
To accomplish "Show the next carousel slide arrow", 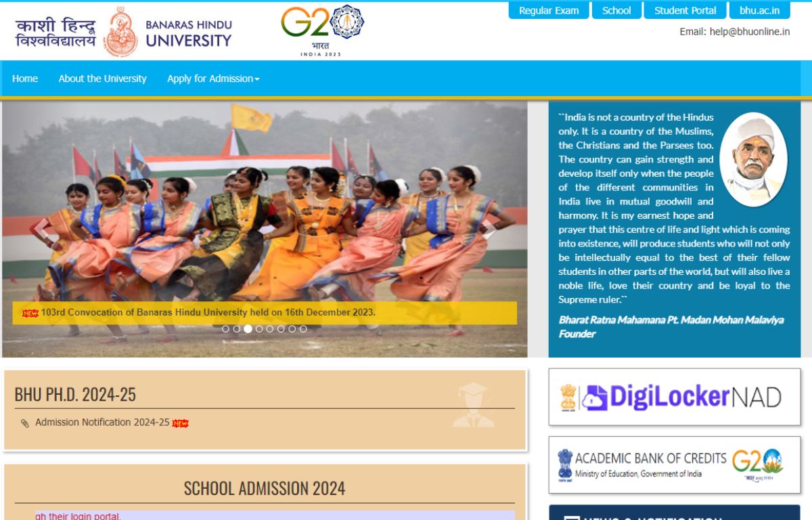I will (489, 230).
